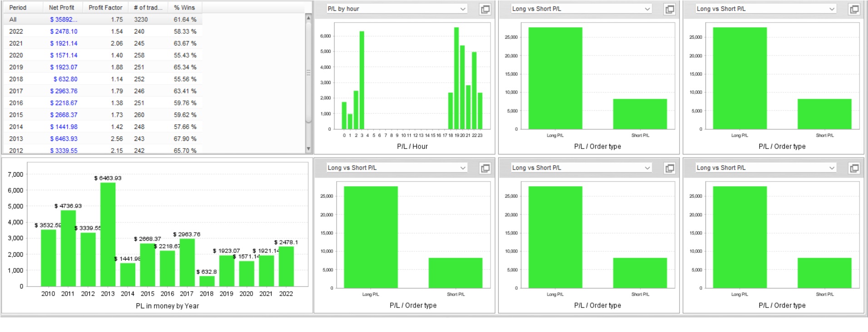Pop out the bottom-left Long vs Short chart
This screenshot has width=868, height=332.
point(485,168)
